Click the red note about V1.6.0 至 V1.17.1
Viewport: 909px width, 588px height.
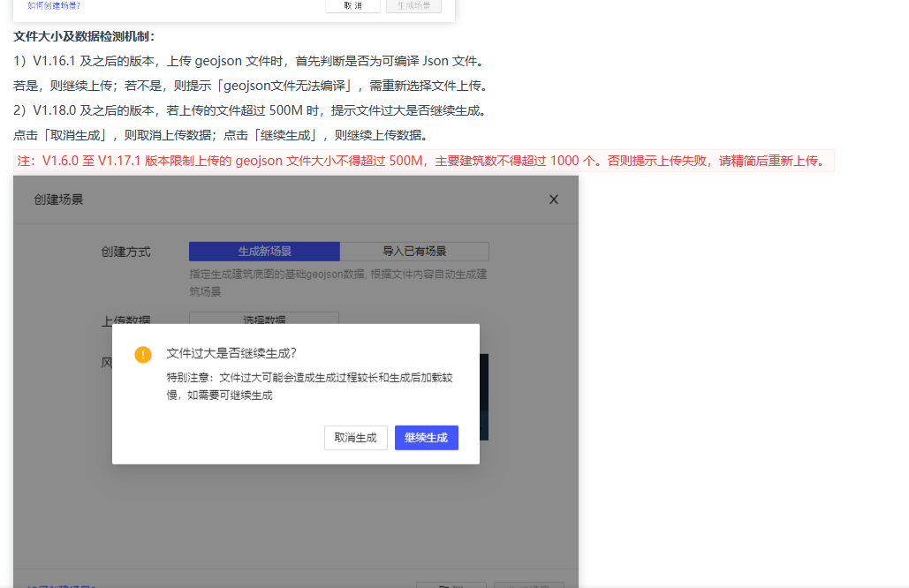(x=424, y=161)
